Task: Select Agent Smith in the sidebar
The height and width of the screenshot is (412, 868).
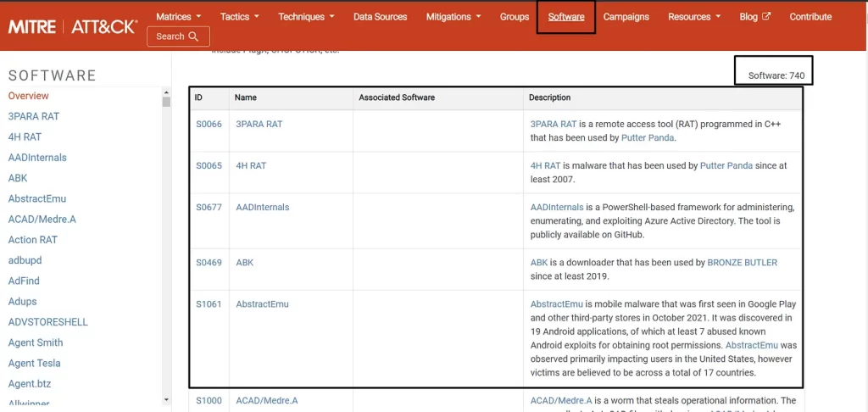Action: (36, 342)
